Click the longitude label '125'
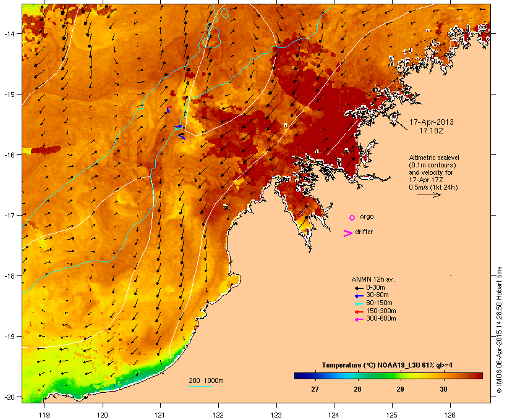This screenshot has height=420, width=507. (x=392, y=415)
